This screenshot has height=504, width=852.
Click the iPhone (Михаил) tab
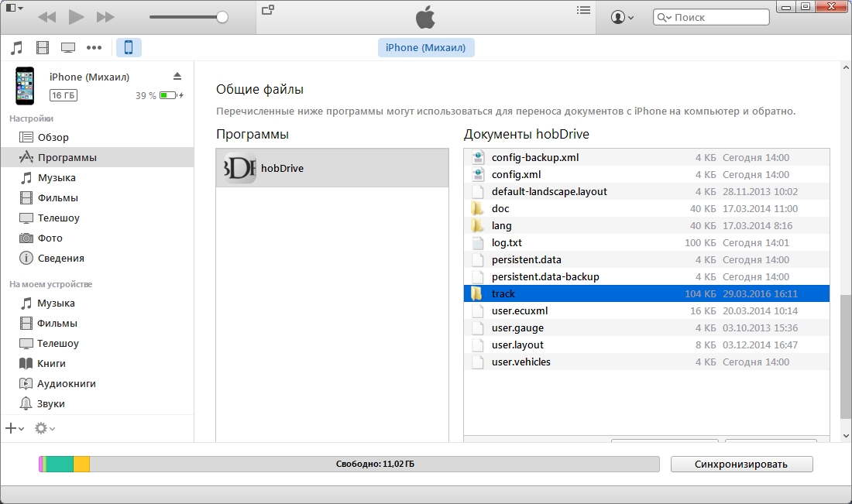pyautogui.click(x=425, y=48)
